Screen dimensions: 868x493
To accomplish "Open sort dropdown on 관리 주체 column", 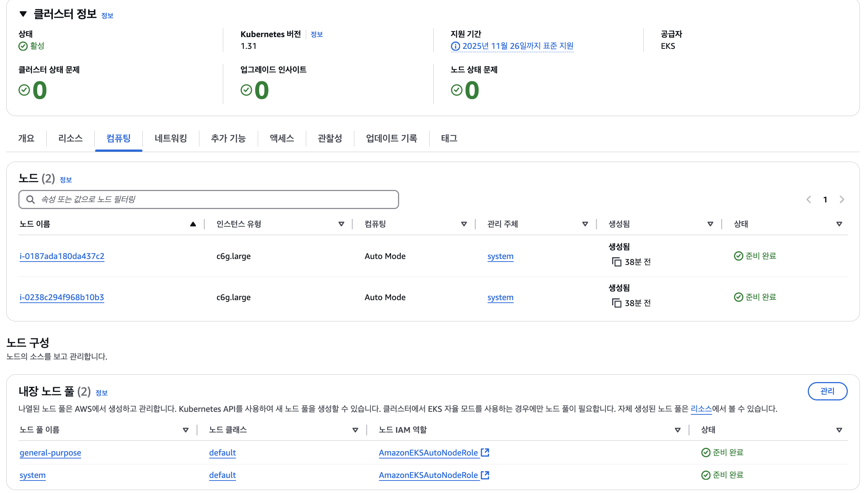I will 585,224.
